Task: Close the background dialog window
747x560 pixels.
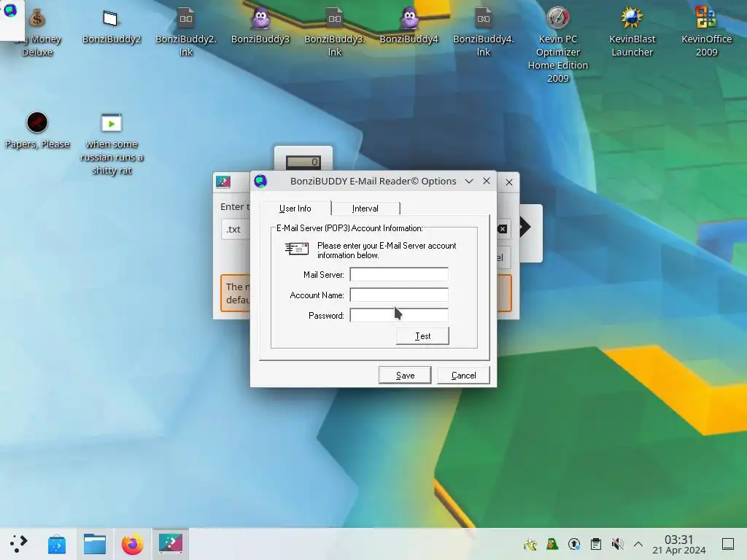Action: tap(508, 182)
